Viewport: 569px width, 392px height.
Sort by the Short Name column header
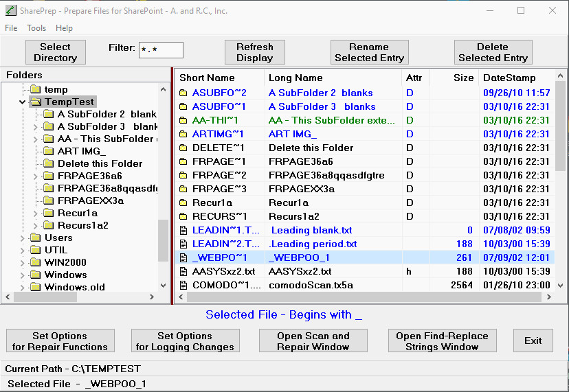pos(219,78)
